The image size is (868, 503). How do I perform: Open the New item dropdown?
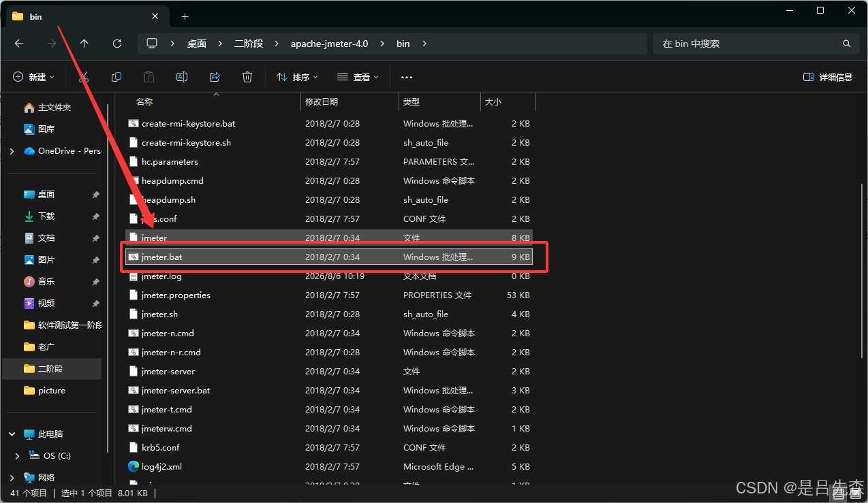point(33,77)
